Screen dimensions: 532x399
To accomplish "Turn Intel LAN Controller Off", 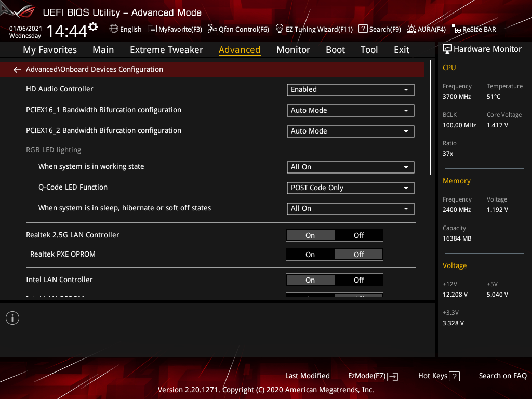I will click(358, 280).
